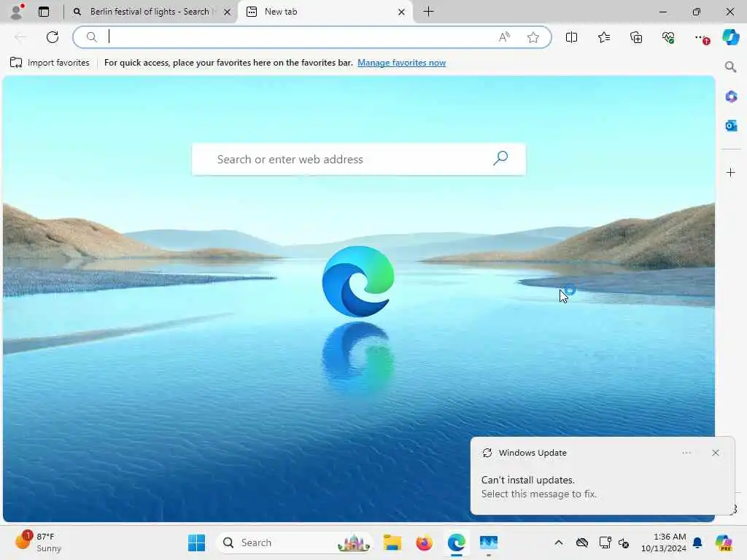This screenshot has height=560, width=747.
Task: Open Microsoft 365 sidebar icon
Action: [731, 97]
